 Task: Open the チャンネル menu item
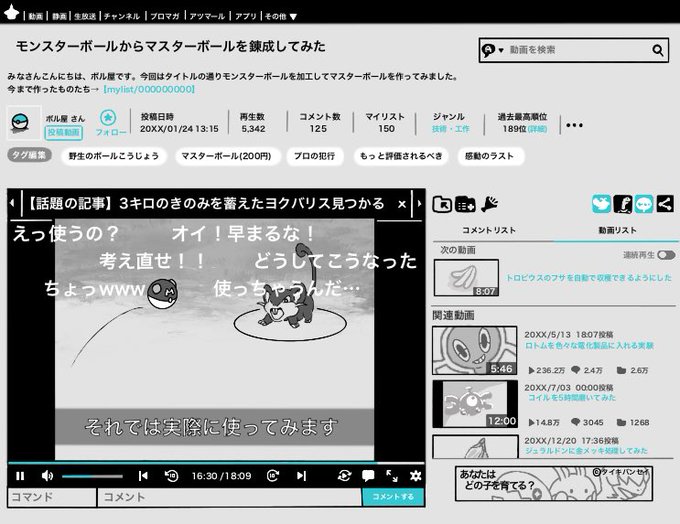coord(122,16)
